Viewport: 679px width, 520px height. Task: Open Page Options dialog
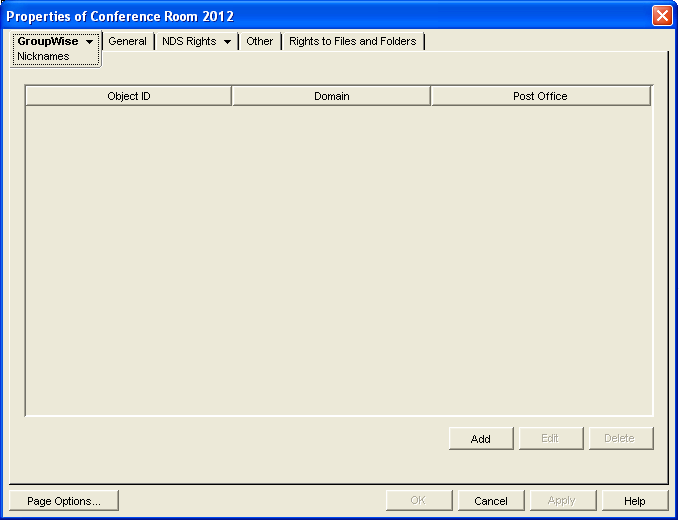(x=64, y=501)
